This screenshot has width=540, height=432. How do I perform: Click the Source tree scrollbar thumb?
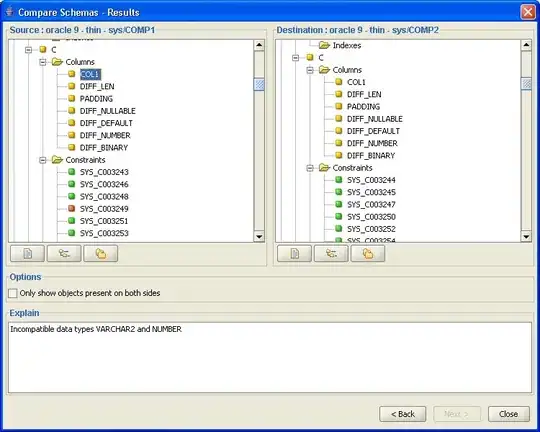(x=259, y=84)
